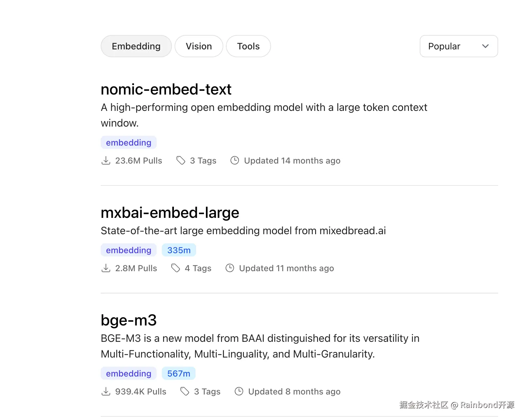Open the bge-m3 model link
Viewport: 525px width, 420px height.
pyautogui.click(x=129, y=320)
